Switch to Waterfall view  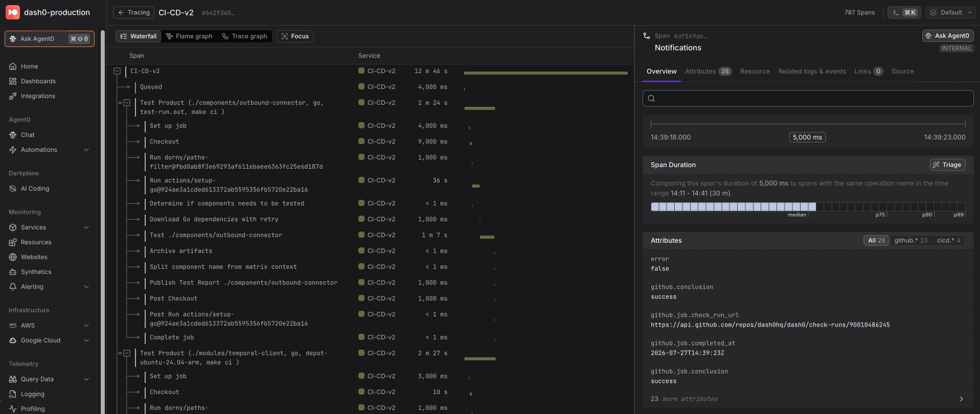click(139, 36)
